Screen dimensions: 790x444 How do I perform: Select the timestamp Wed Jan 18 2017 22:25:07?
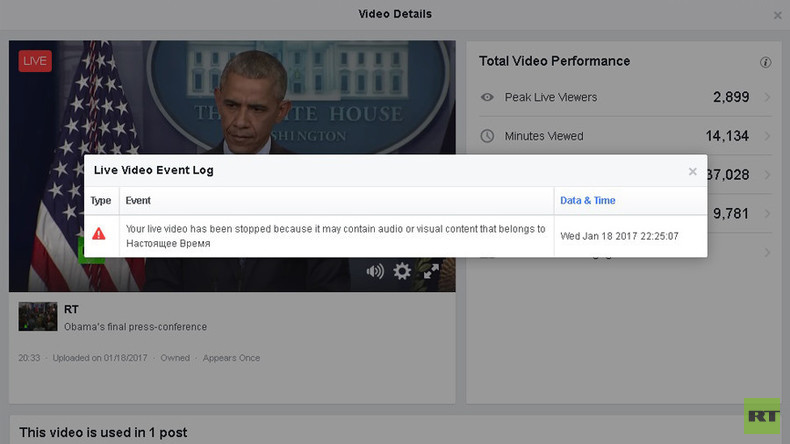pos(619,236)
